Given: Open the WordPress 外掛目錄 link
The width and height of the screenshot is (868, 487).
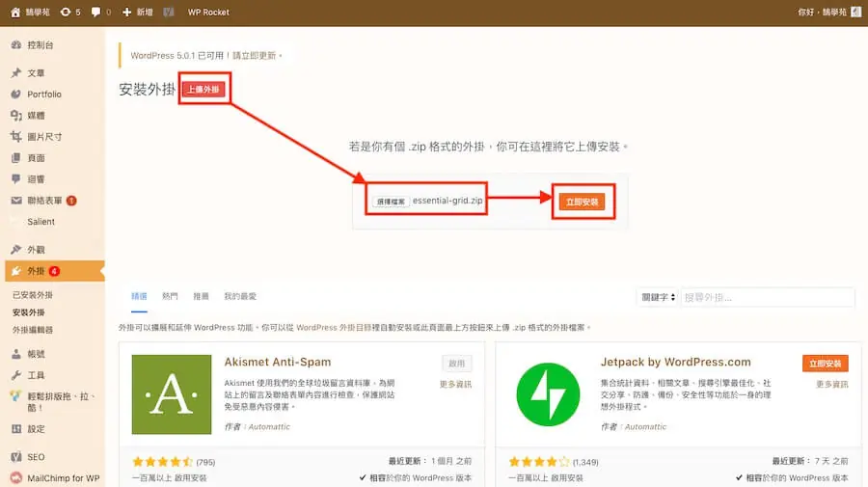Looking at the screenshot, I should [x=334, y=328].
